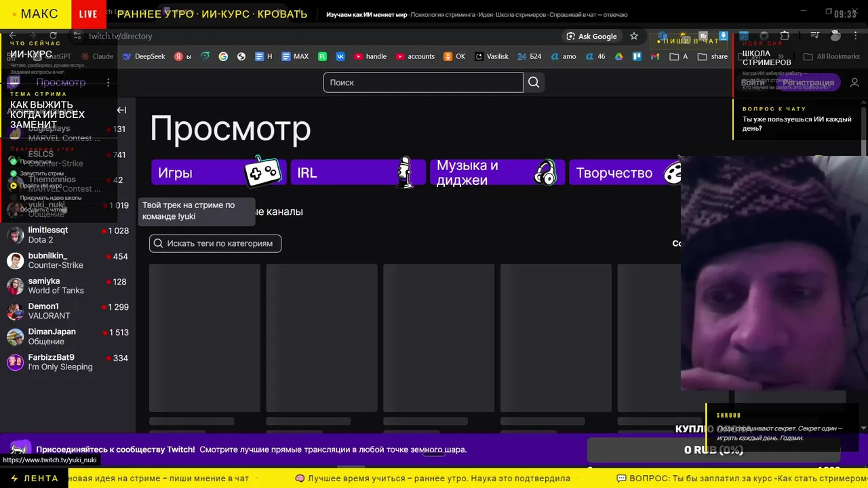
Task: Open the Музыка и диджеи category tab
Action: pyautogui.click(x=497, y=172)
